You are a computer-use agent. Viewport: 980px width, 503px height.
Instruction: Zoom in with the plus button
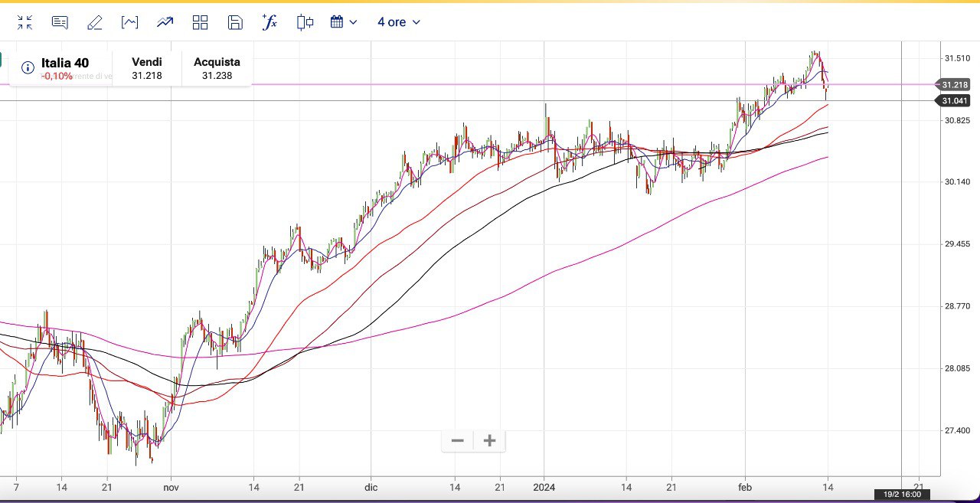[490, 441]
